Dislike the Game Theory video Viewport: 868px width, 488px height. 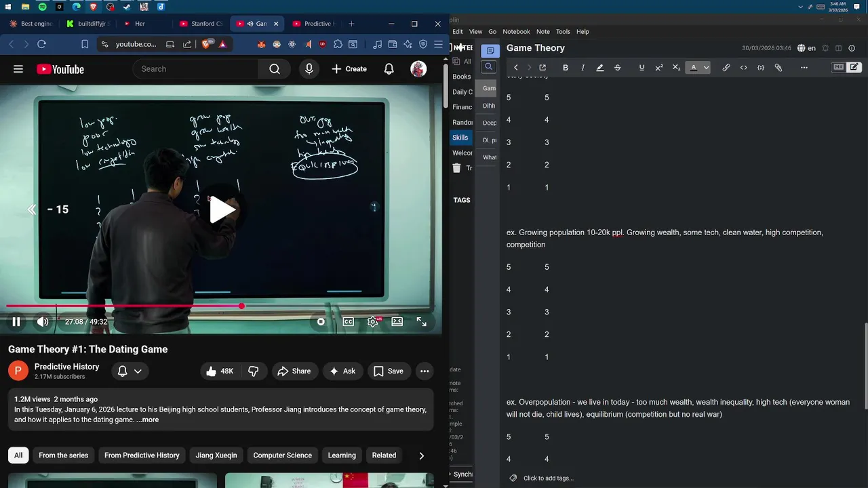tap(254, 371)
